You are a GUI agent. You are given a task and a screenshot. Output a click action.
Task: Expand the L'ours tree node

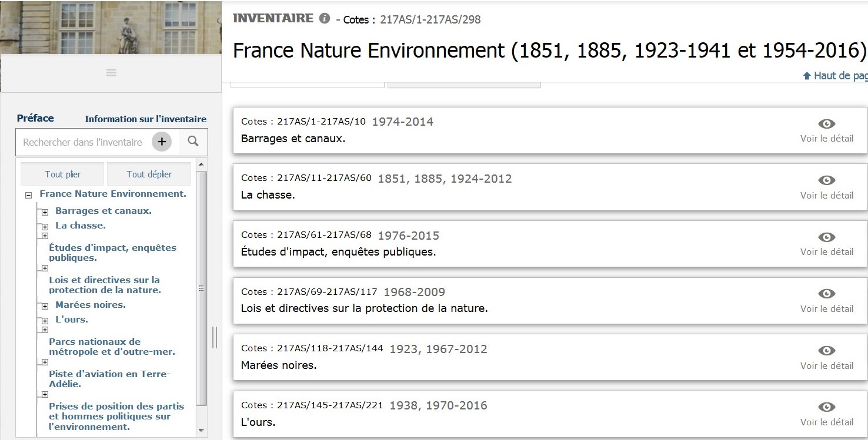(45, 321)
